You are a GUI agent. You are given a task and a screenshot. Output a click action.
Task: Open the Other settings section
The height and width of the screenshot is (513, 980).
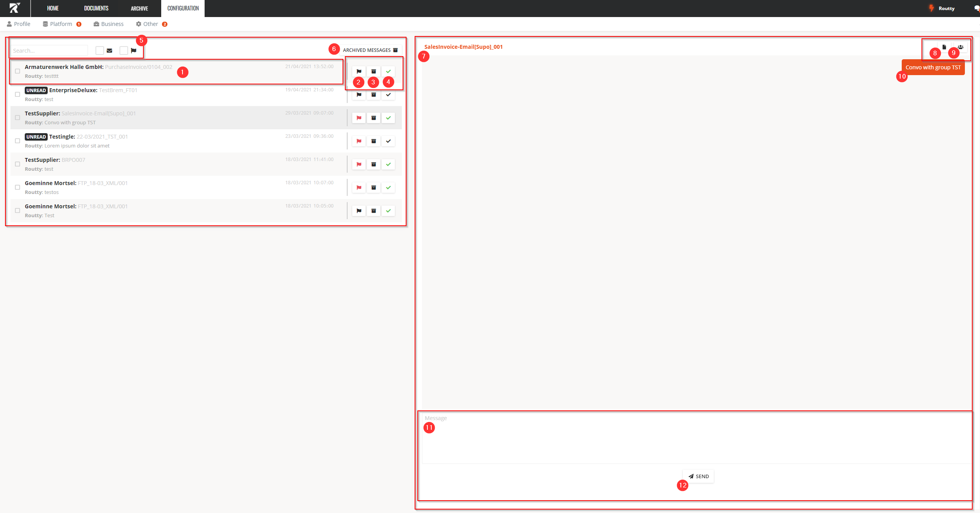[150, 24]
